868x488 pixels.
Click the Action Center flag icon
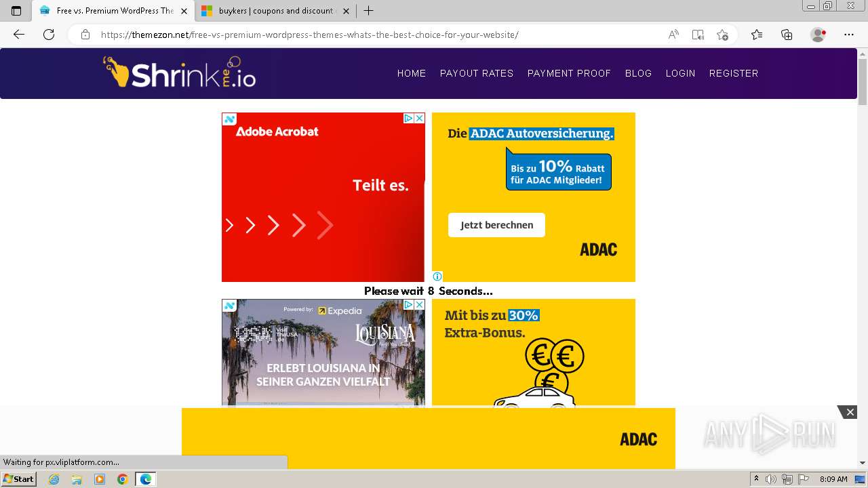tap(802, 479)
